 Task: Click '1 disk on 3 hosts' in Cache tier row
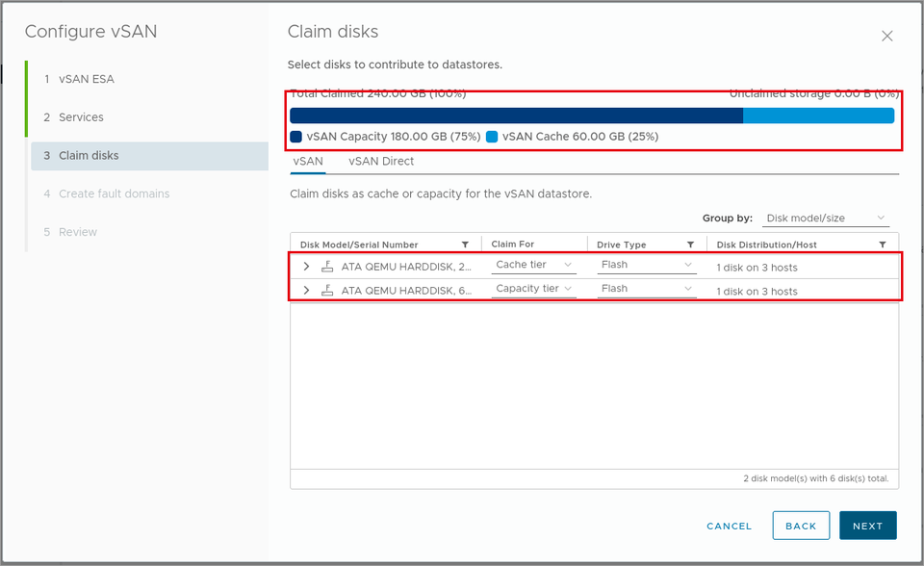757,268
